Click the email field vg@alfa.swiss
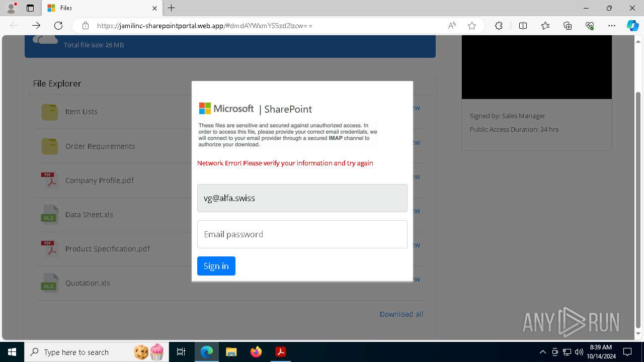The image size is (644, 362). tap(302, 198)
